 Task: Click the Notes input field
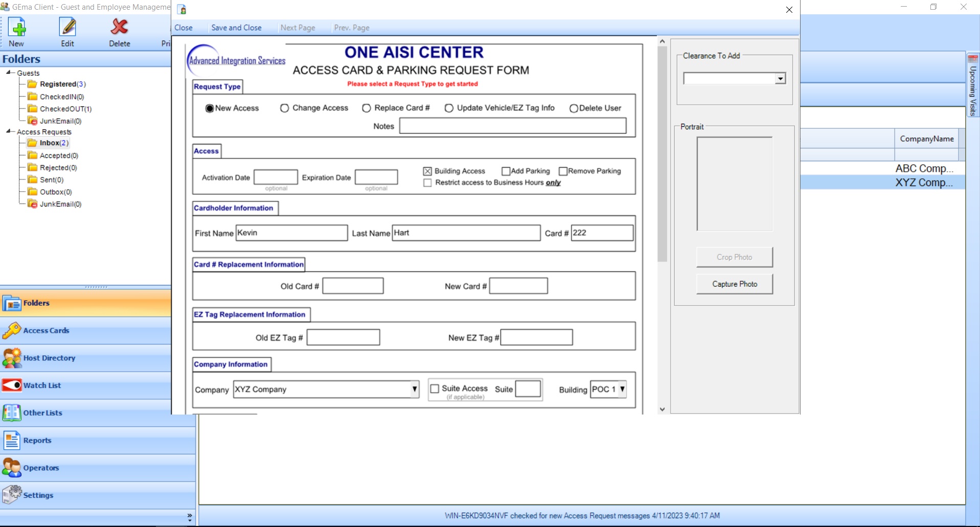tap(513, 126)
